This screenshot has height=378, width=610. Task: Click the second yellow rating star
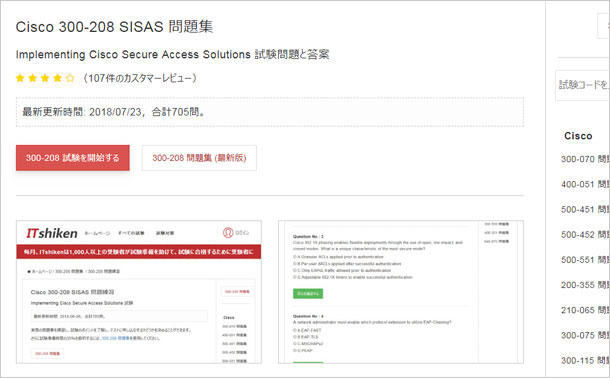click(33, 78)
